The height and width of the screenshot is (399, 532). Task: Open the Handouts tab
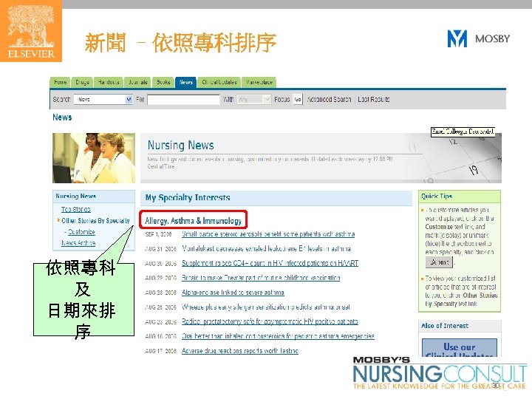(109, 82)
